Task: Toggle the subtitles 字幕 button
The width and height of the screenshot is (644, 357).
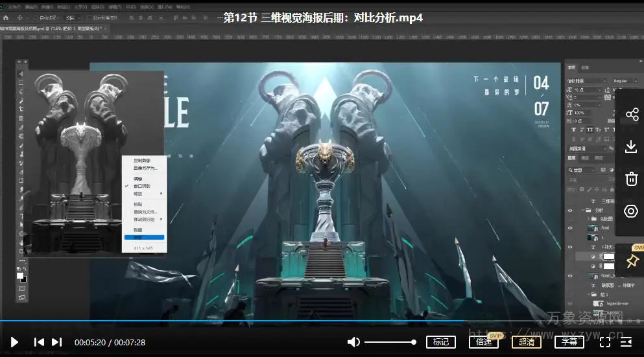Action: pyautogui.click(x=569, y=342)
